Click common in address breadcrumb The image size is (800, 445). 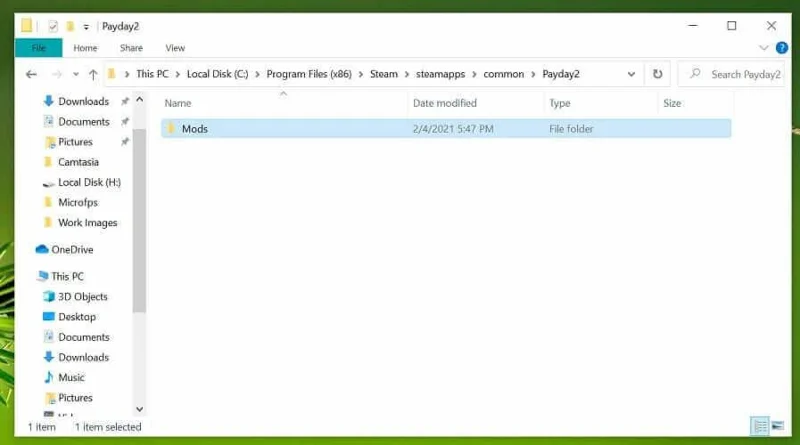[504, 74]
